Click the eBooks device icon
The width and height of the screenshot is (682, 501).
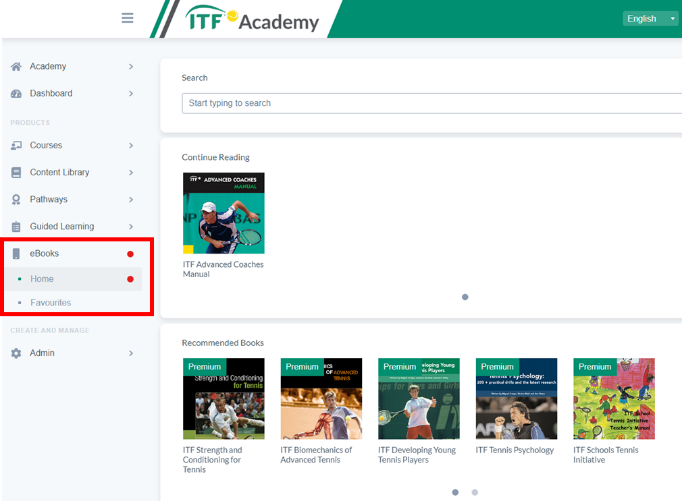point(16,254)
